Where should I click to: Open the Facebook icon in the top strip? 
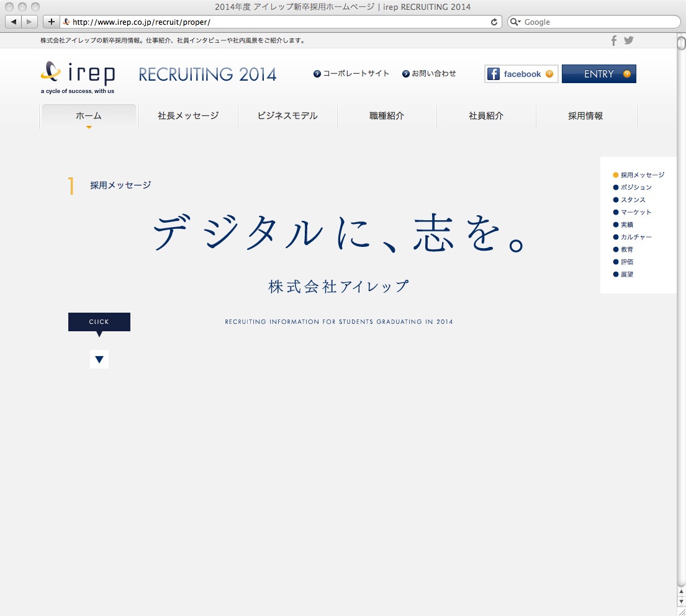click(x=614, y=41)
